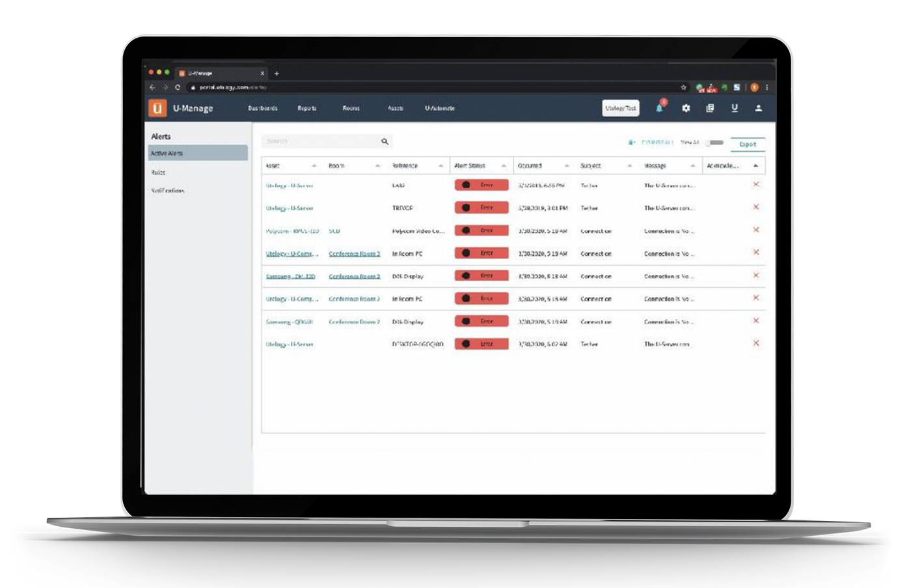Open the notifications bell in header

click(659, 109)
